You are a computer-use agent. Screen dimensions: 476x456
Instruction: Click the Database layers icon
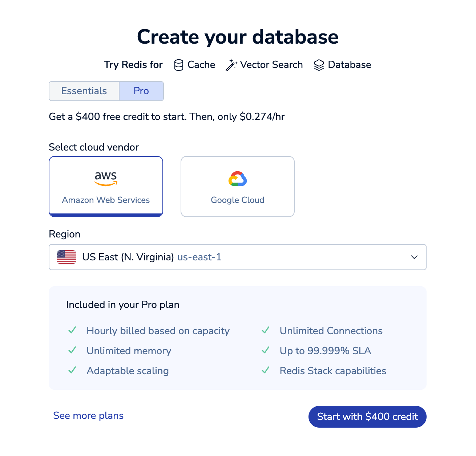click(x=319, y=65)
